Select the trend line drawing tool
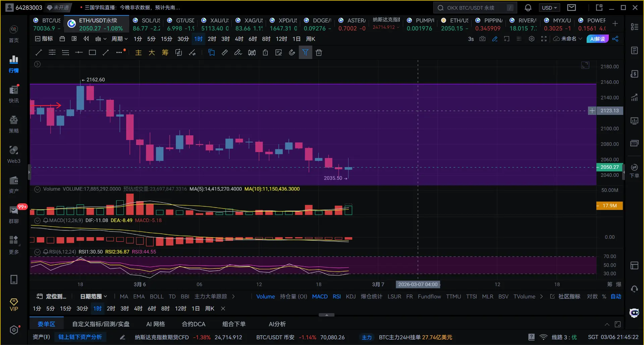 [x=39, y=53]
